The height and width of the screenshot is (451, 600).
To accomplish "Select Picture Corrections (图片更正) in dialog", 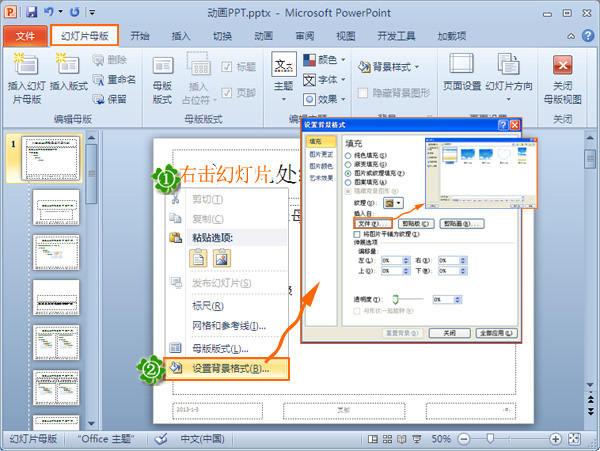I will 321,154.
